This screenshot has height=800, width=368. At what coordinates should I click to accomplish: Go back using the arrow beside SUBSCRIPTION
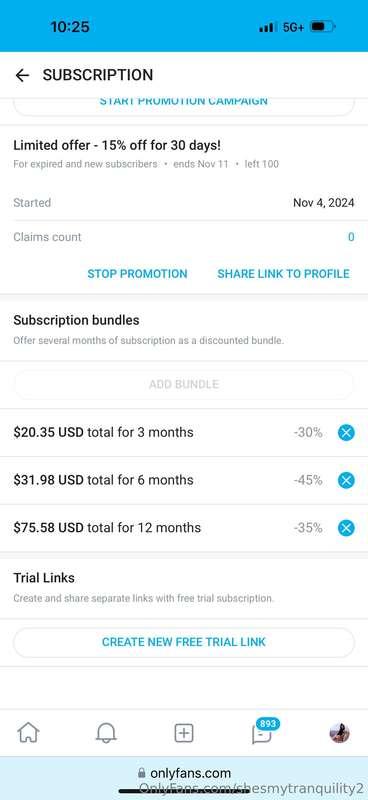click(x=22, y=76)
